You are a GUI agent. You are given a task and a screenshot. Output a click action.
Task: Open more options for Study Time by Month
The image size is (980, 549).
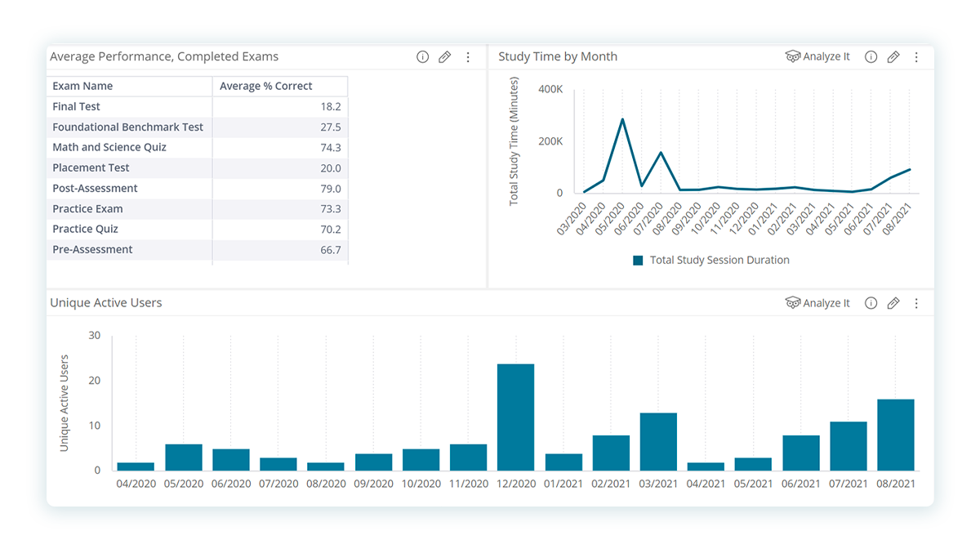click(x=916, y=57)
